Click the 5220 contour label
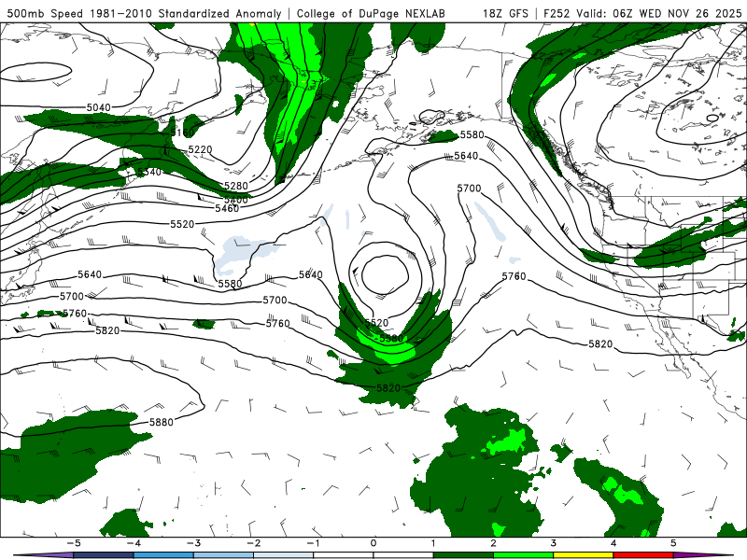This screenshot has width=747, height=560. tap(200, 149)
